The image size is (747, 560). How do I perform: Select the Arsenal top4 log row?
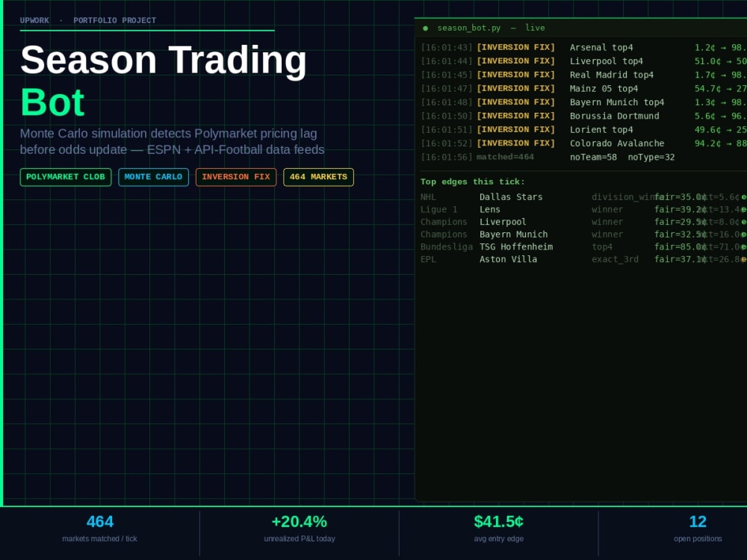pos(583,48)
